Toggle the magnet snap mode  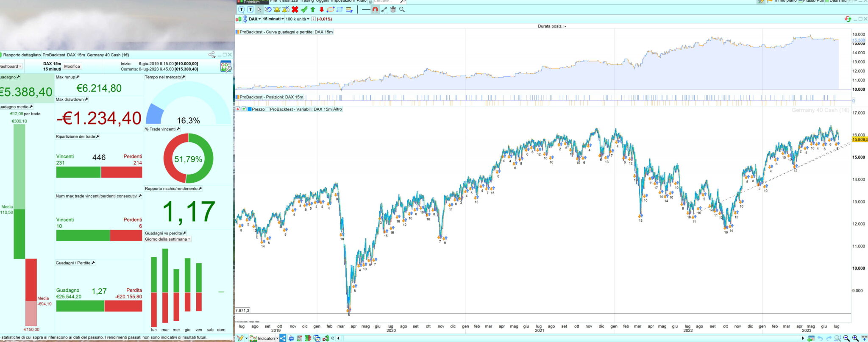(375, 9)
